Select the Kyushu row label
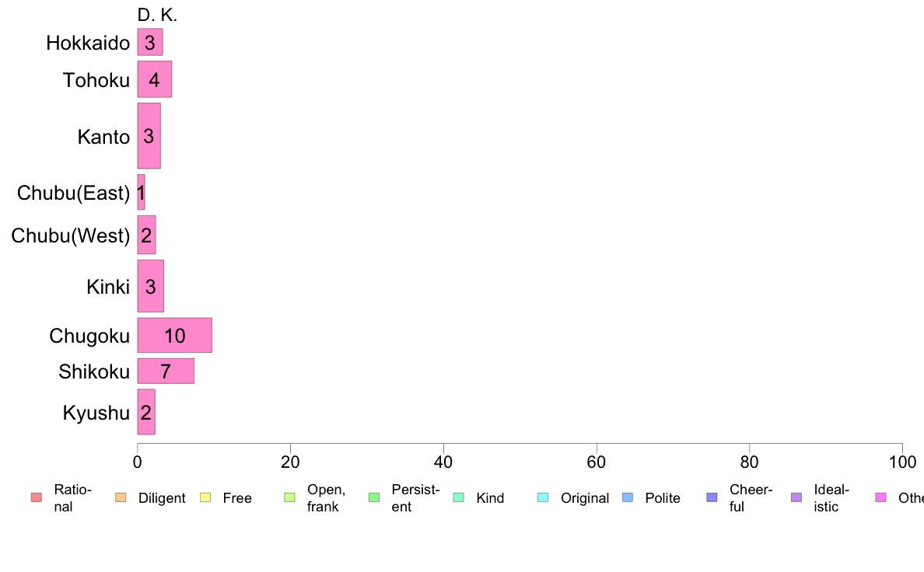The image size is (924, 572). 96,413
